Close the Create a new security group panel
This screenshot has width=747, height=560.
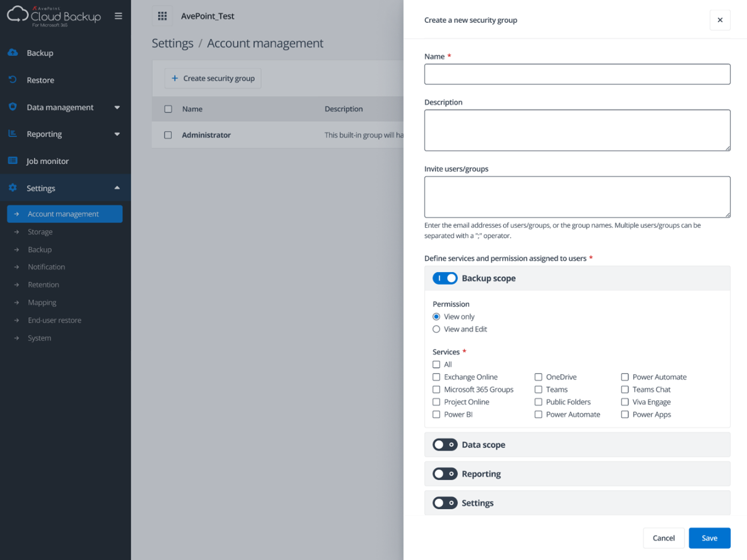pos(720,20)
